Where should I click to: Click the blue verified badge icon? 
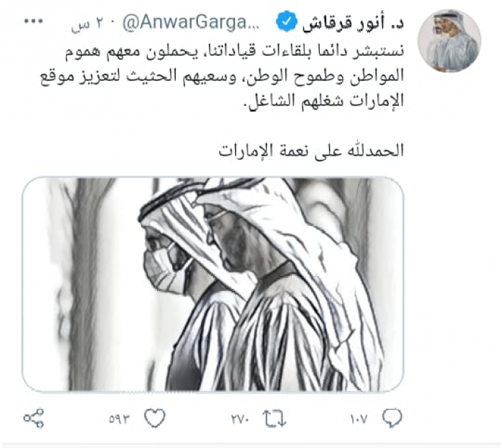287,22
